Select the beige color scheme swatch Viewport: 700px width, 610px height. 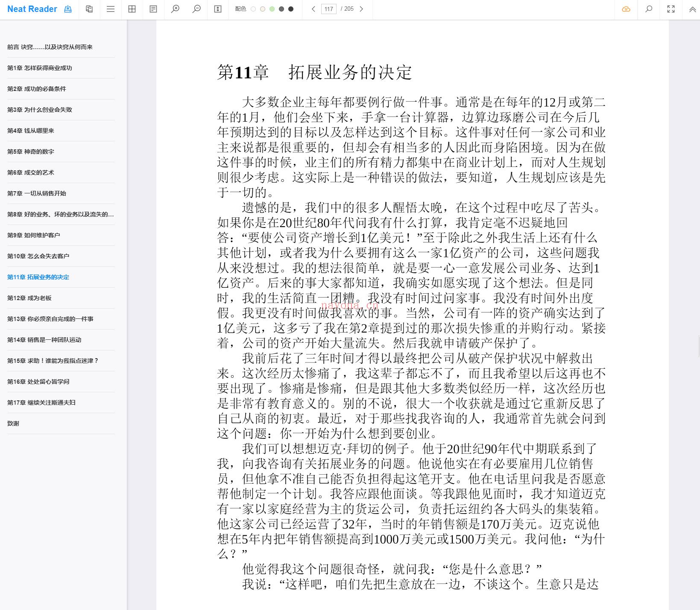point(263,9)
